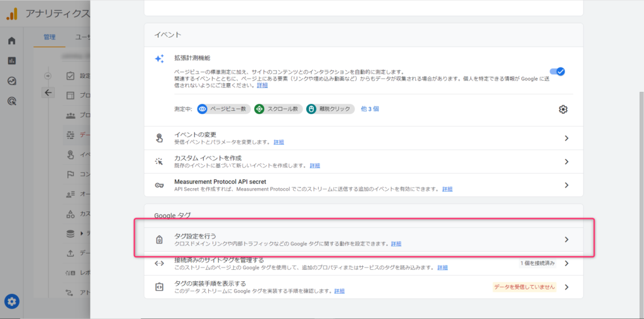Click the audiences icon in admin list
The image size is (644, 319).
point(70,194)
